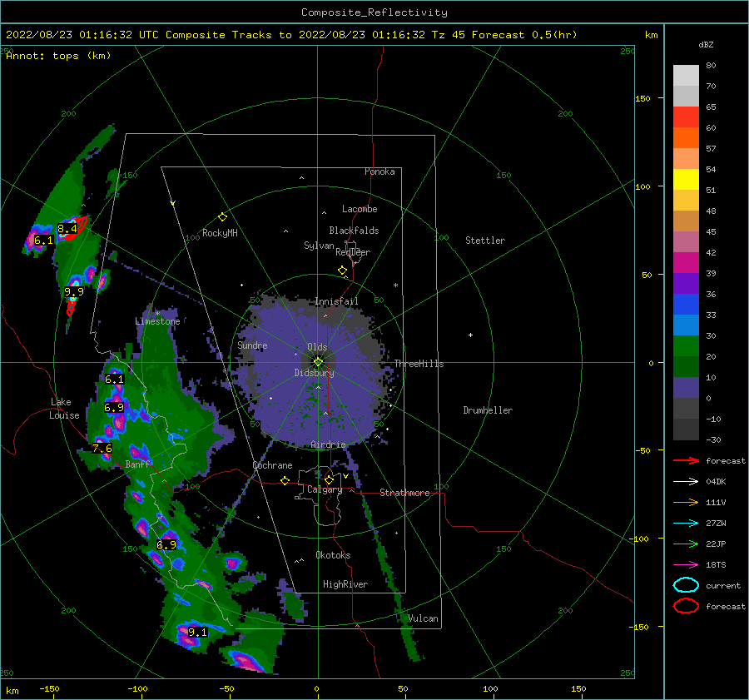Image resolution: width=749 pixels, height=700 pixels.
Task: Click the Vulcan city label
Action: [x=424, y=618]
